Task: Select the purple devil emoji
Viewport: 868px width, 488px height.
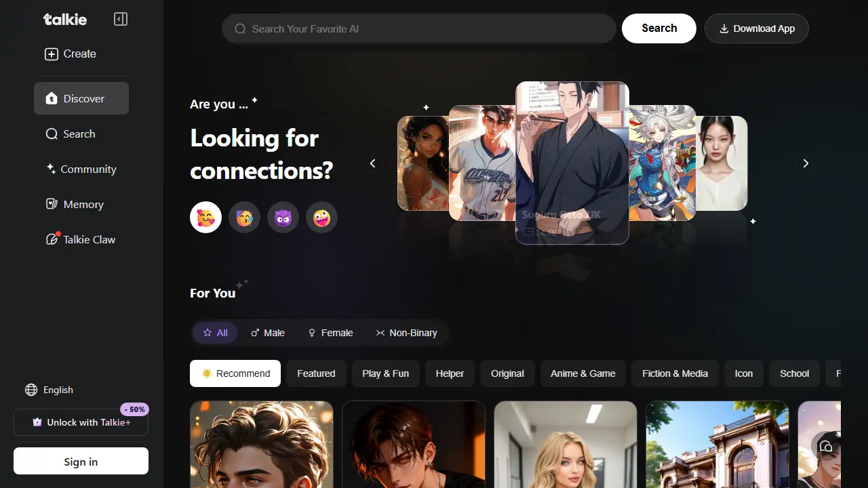Action: pyautogui.click(x=283, y=218)
